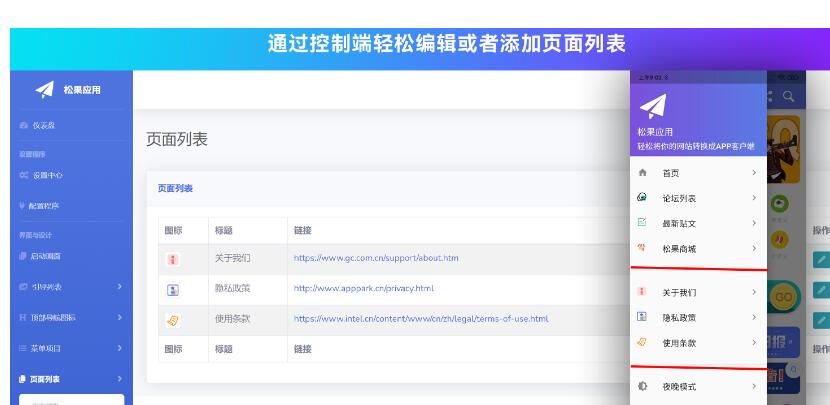Screen dimensions: 830x405
Task: Click the 隐私政策 row icon in the table
Action: pyautogui.click(x=173, y=290)
